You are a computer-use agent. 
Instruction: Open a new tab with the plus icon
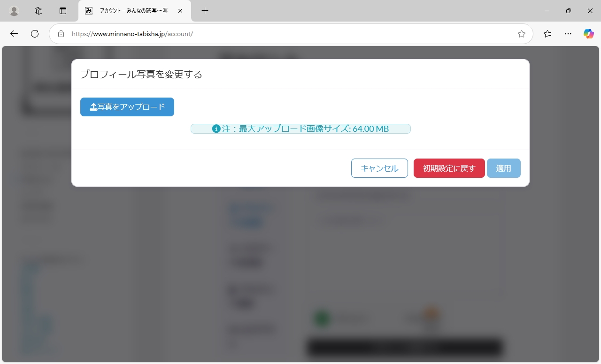click(205, 11)
